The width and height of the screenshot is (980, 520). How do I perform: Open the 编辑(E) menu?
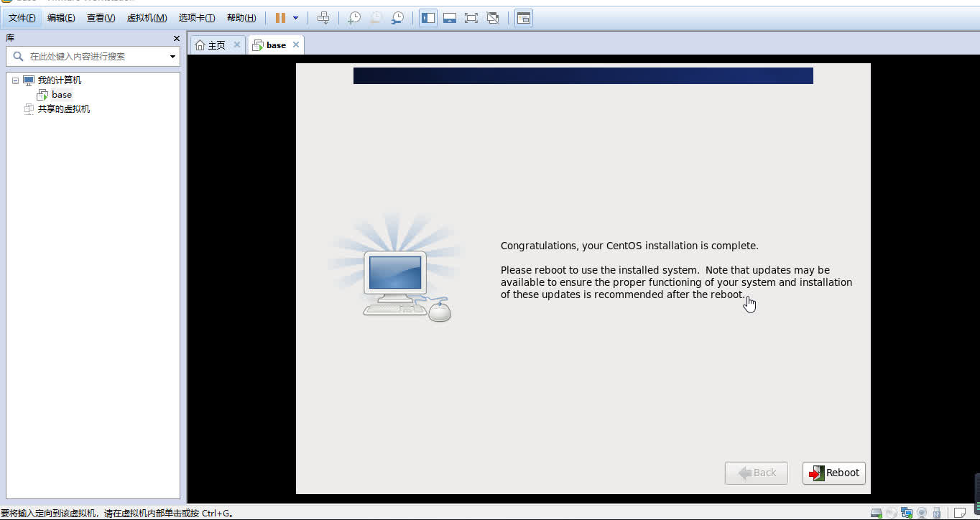61,18
